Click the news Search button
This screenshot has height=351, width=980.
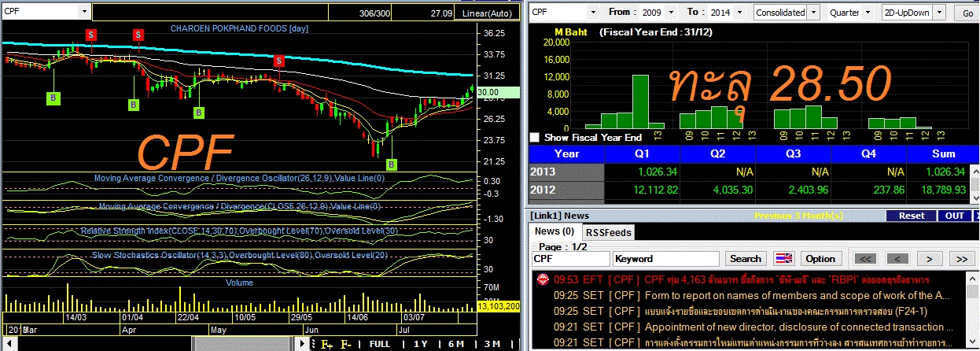tap(745, 258)
